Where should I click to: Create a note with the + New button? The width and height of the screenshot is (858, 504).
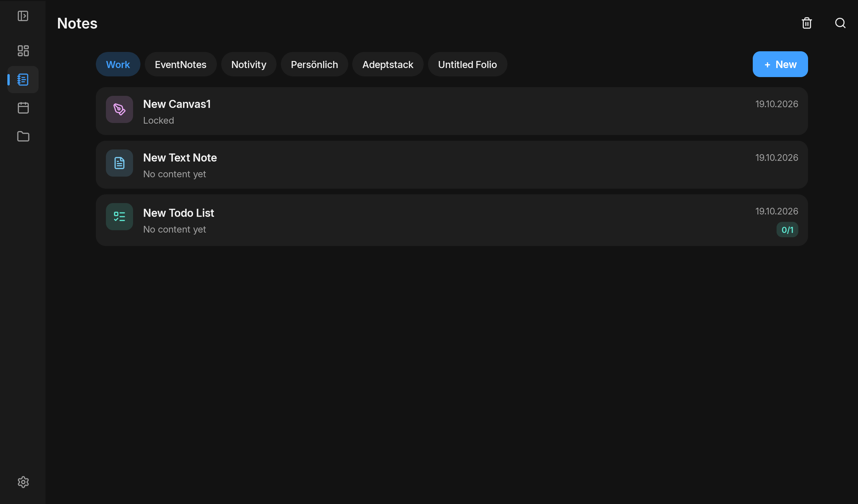780,64
